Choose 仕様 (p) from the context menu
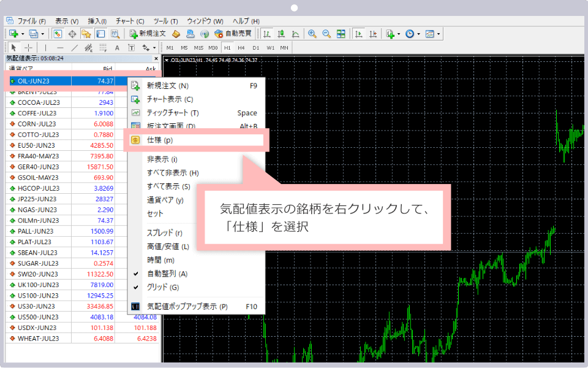588x368 pixels. coord(159,140)
